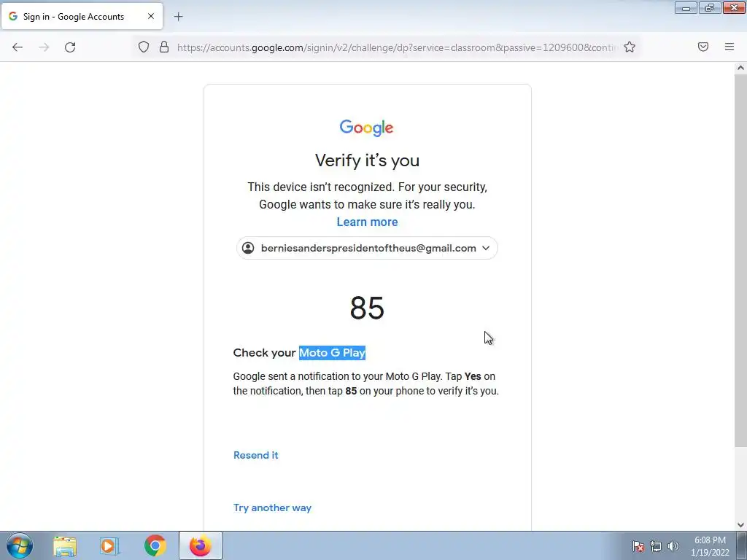Click the Google logo
This screenshot has width=747, height=560.
[366, 128]
